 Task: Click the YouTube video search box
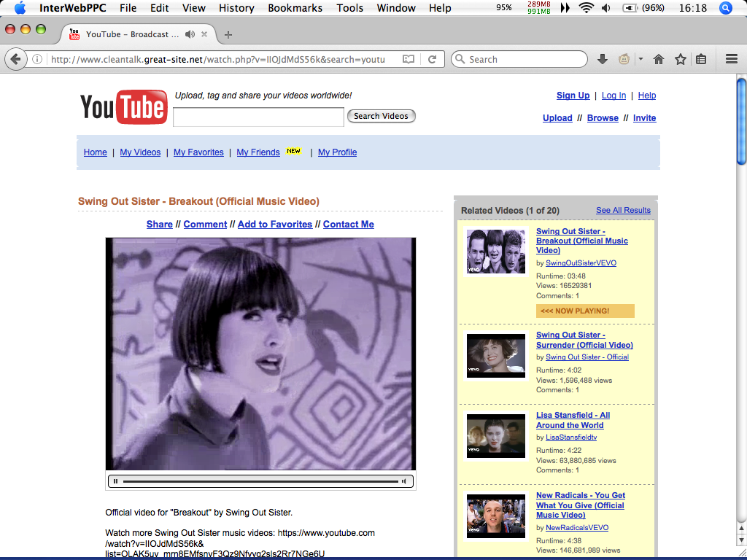point(258,117)
